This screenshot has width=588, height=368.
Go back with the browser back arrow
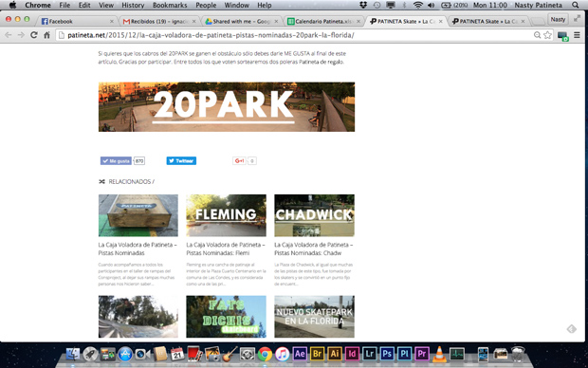(x=8, y=35)
